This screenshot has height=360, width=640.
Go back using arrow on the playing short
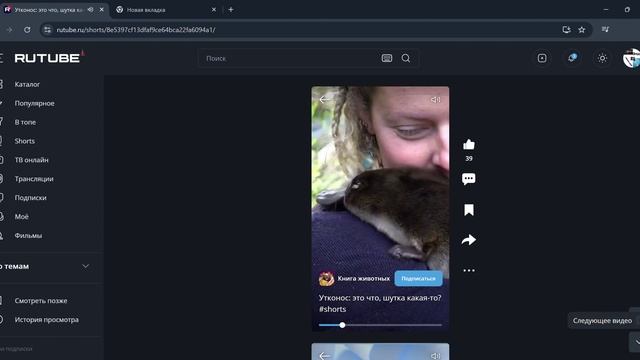point(324,99)
